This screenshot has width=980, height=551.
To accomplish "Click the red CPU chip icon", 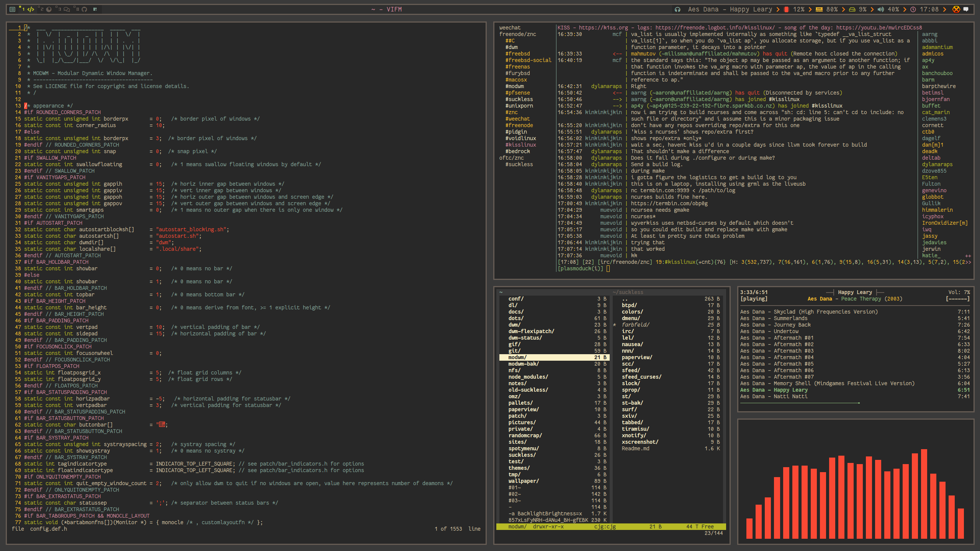I will pyautogui.click(x=786, y=10).
